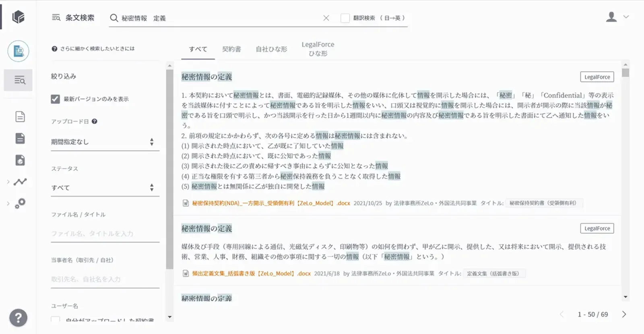Switch to the 自社ひな形 tab
Viewport: 644px width, 334px height.
[x=271, y=49]
